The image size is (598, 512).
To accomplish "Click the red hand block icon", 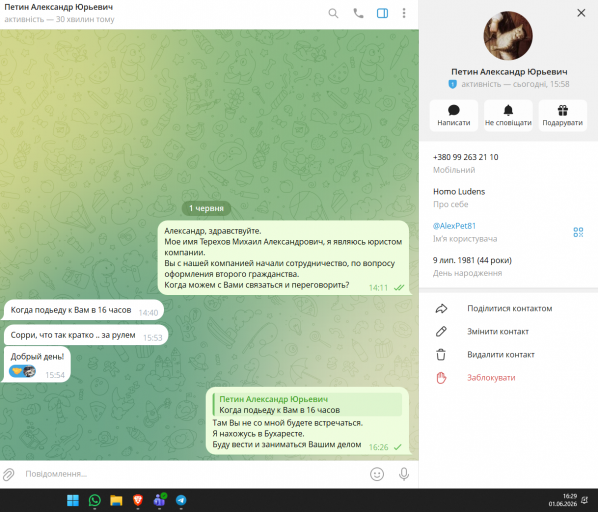I will 441,378.
